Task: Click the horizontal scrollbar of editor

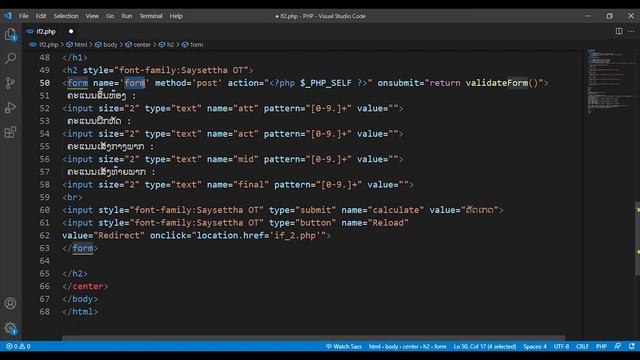Action: [313, 338]
